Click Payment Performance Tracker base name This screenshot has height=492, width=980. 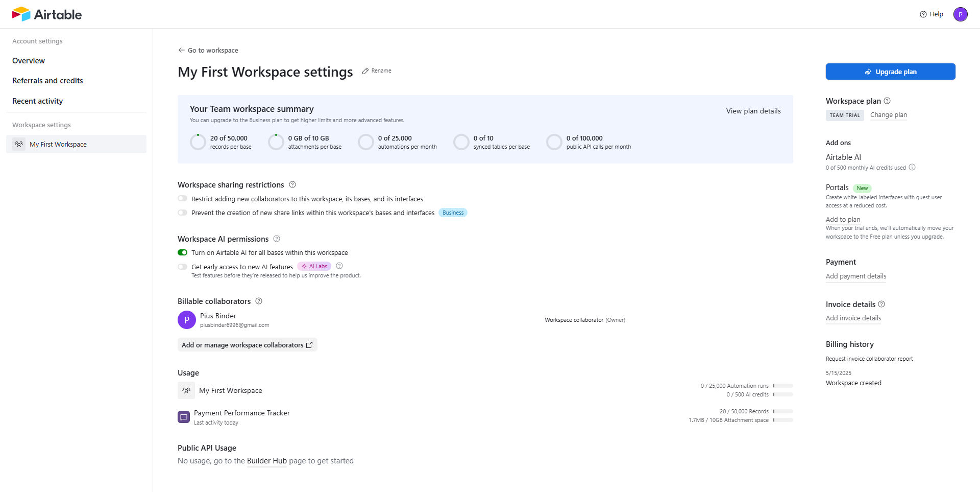(242, 413)
